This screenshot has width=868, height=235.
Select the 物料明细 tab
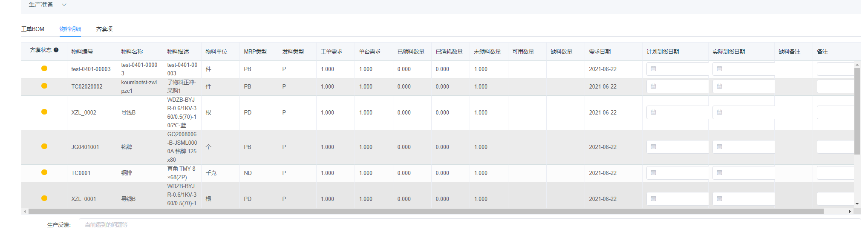pos(70,29)
